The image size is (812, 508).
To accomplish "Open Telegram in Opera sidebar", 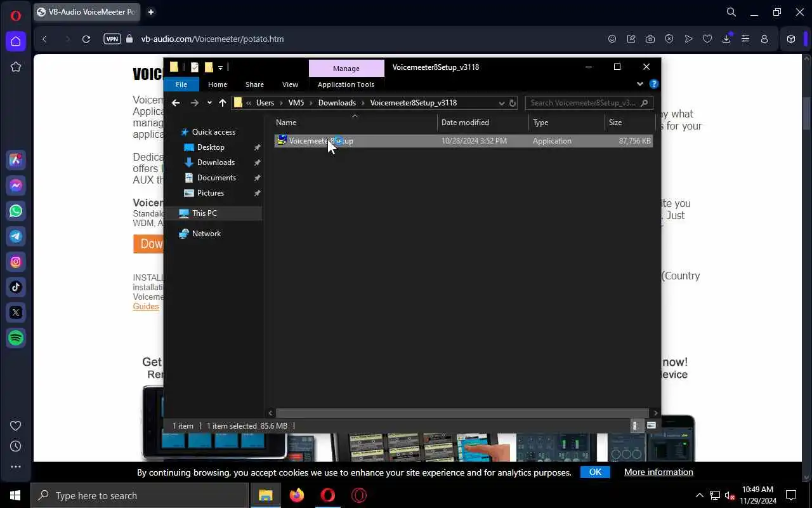I will pyautogui.click(x=16, y=236).
